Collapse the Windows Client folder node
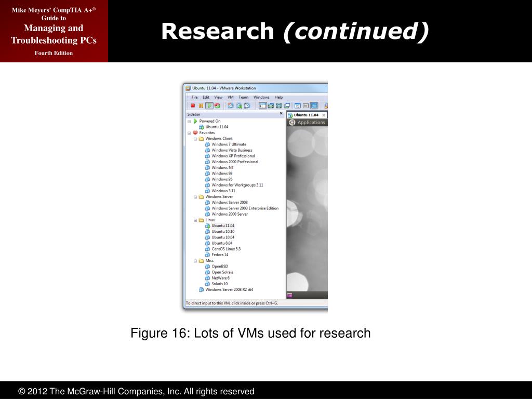The width and height of the screenshot is (532, 399). (195, 139)
